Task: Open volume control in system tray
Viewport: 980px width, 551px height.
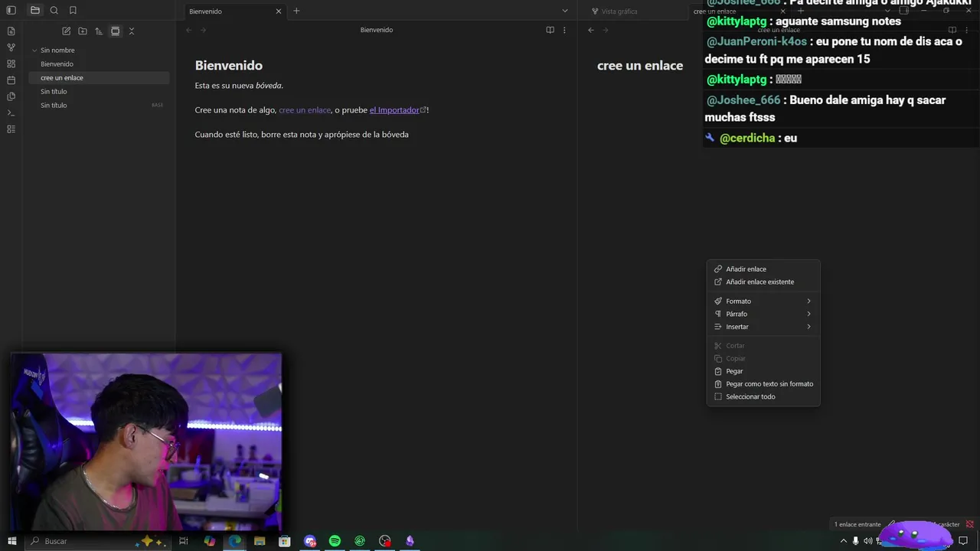Action: 868,541
